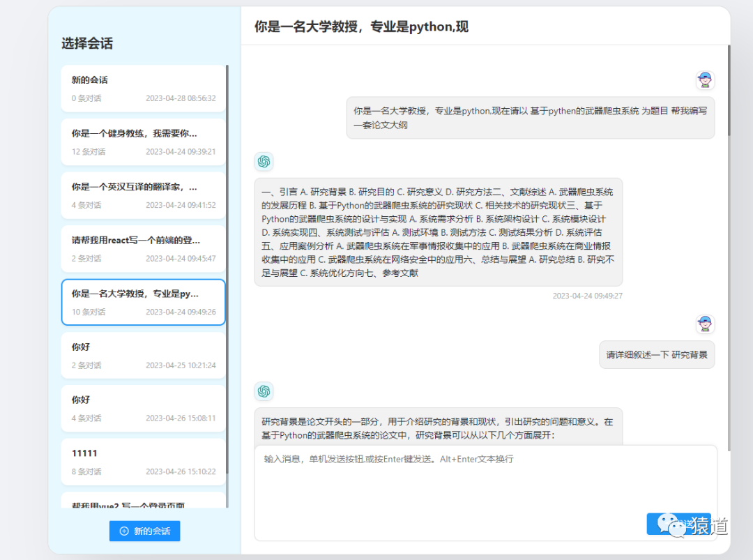
Task: Open the 你是一个英汉互译的翻译家 conversation
Action: pos(143,195)
